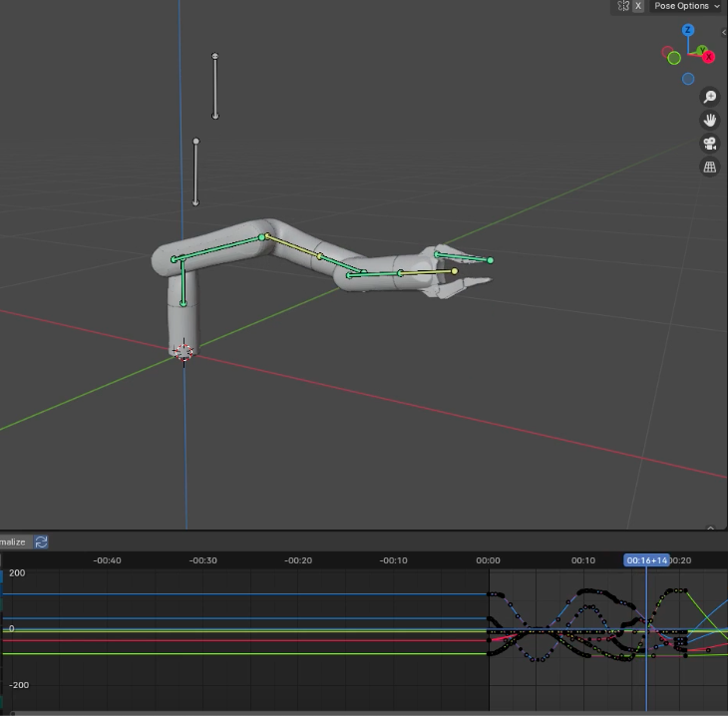Toggle the auto normalization refresh icon
The image size is (728, 716).
[41, 541]
